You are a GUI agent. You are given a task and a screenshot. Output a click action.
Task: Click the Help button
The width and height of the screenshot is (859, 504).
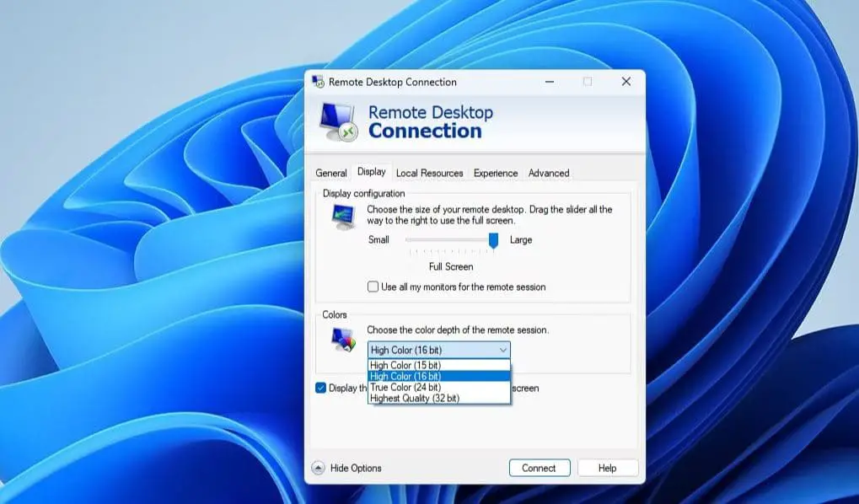pos(607,468)
